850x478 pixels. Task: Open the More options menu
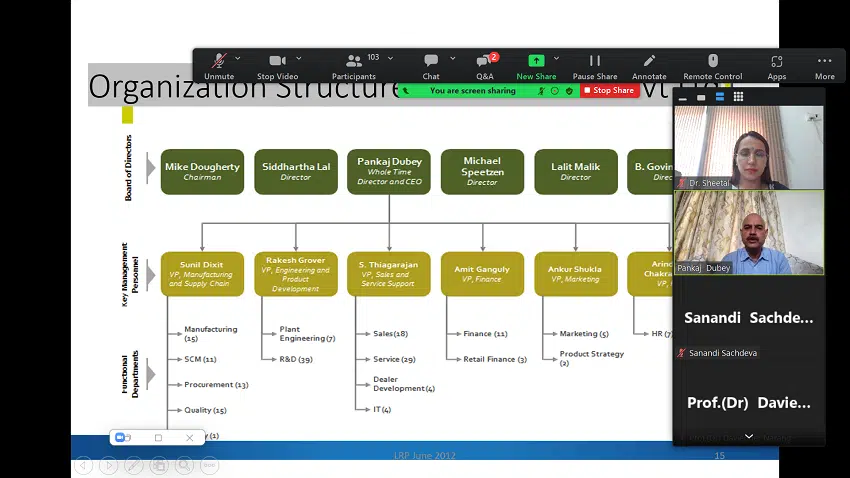tap(824, 66)
